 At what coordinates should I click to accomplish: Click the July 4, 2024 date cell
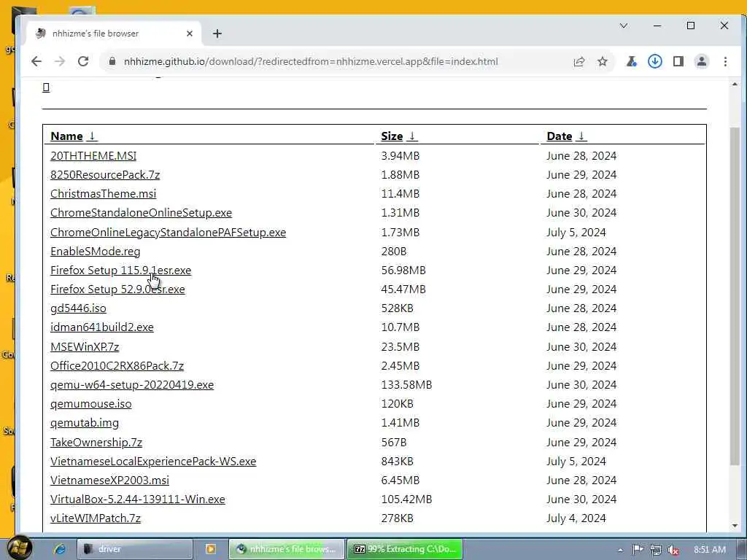(x=576, y=518)
